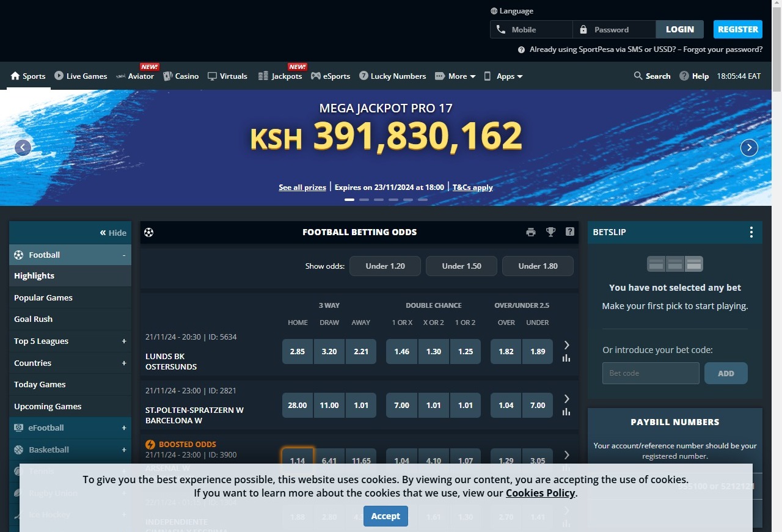The height and width of the screenshot is (532, 782).
Task: Open Live Games tab
Action: coord(81,76)
